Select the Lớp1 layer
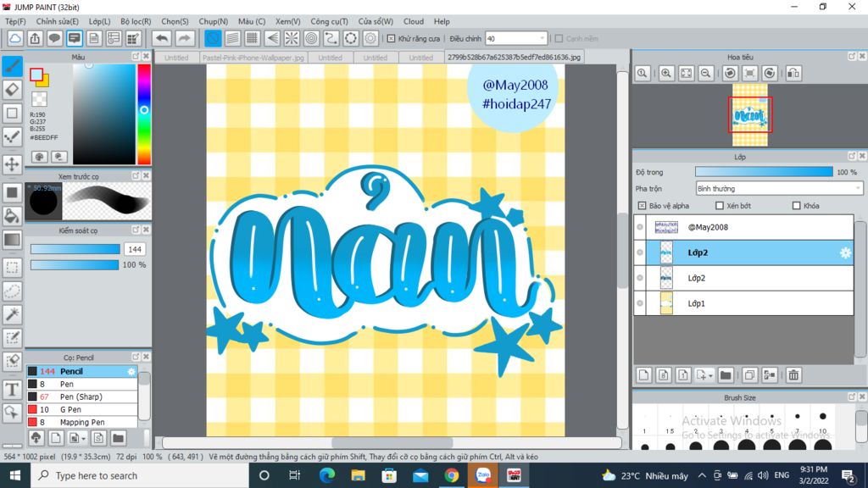 (x=743, y=303)
